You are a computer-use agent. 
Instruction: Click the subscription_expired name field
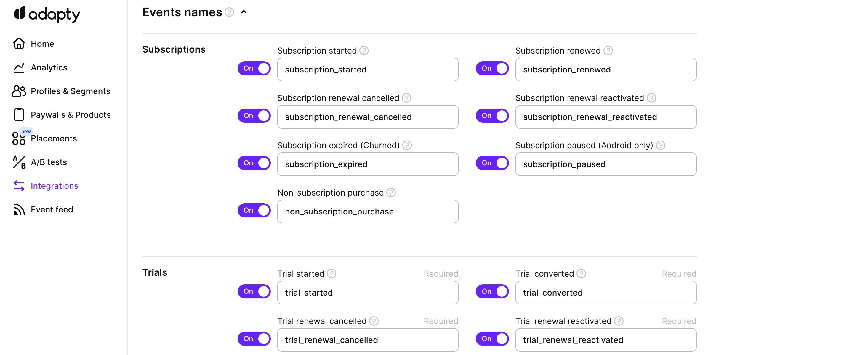[x=368, y=164]
